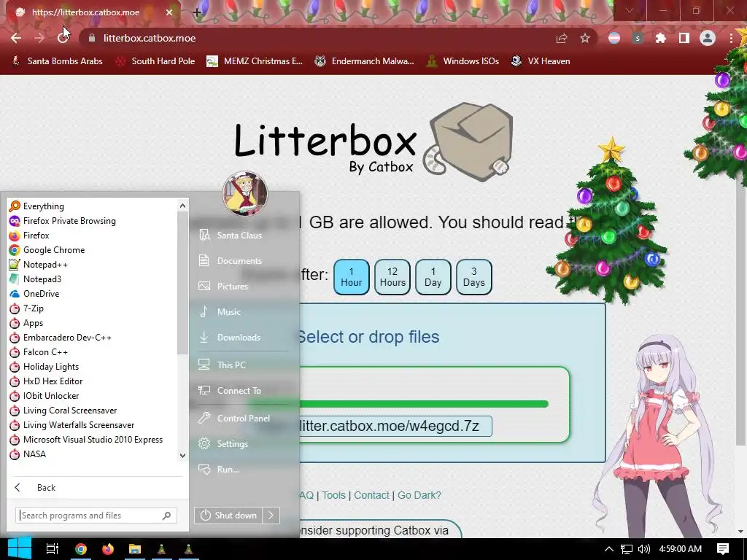
Task: Open the South Hard Pole bookmark
Action: [156, 61]
